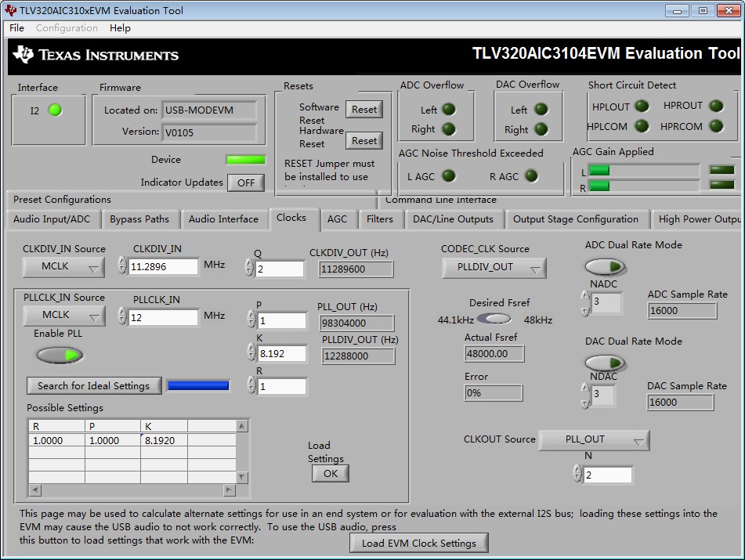Open the CLKDIV_IN Source dropdown

point(63,266)
